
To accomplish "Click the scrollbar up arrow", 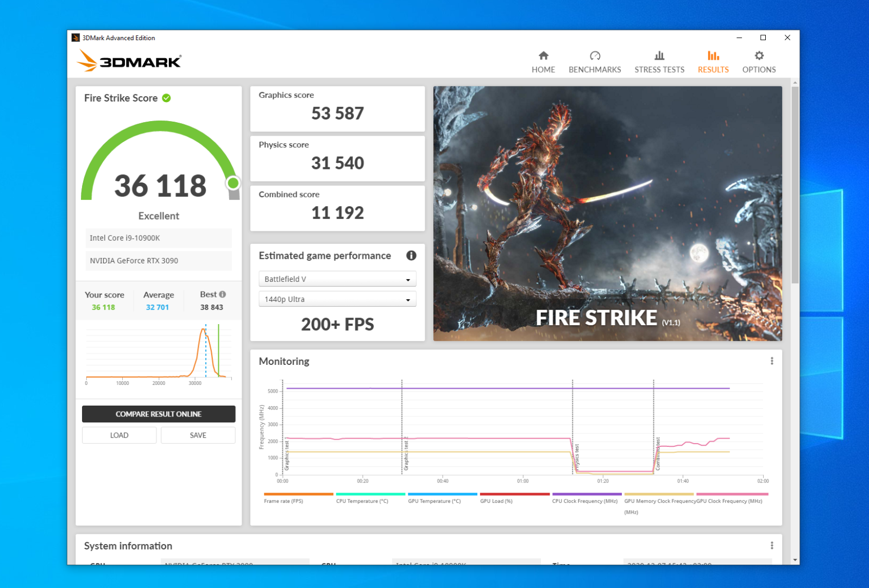I will pos(795,83).
